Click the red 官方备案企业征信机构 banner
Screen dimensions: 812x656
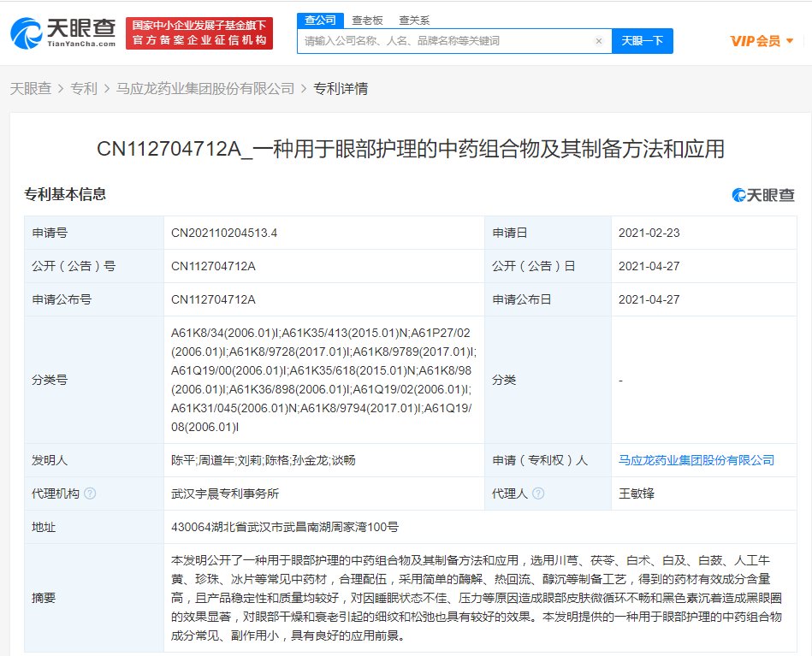pos(199,33)
